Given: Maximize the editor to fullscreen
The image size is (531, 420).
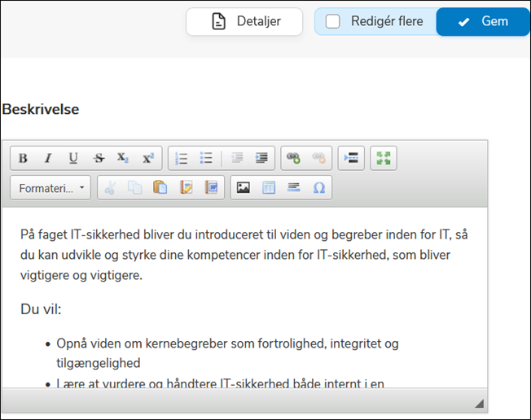Looking at the screenshot, I should point(383,159).
